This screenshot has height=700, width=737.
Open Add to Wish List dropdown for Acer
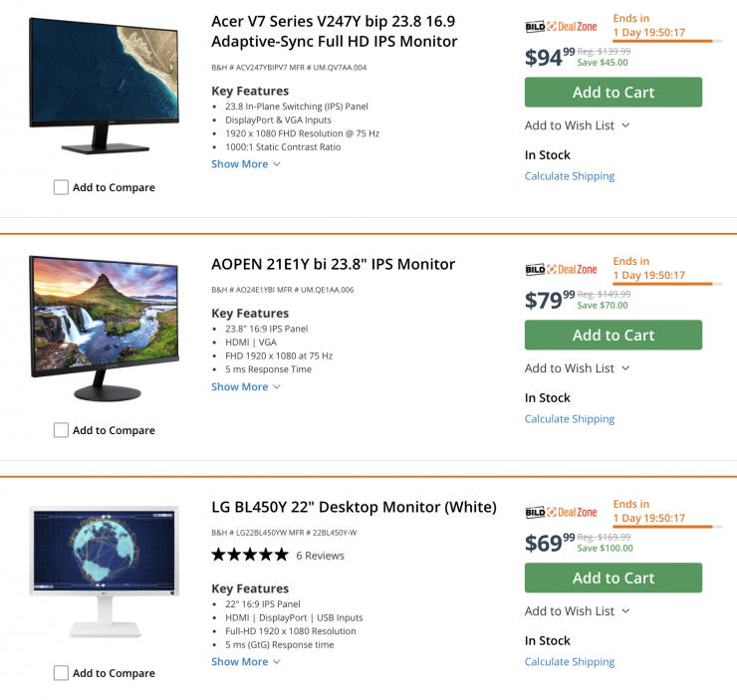[x=578, y=125]
